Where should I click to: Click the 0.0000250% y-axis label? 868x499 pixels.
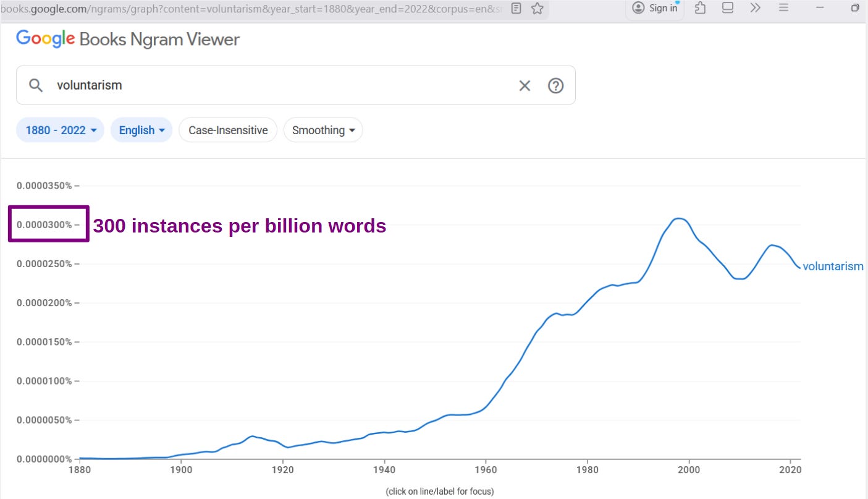44,264
